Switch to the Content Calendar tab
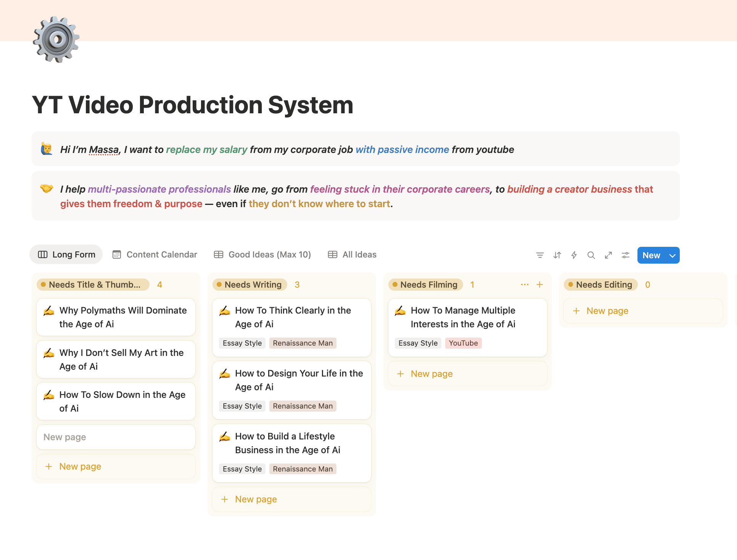 pos(155,254)
